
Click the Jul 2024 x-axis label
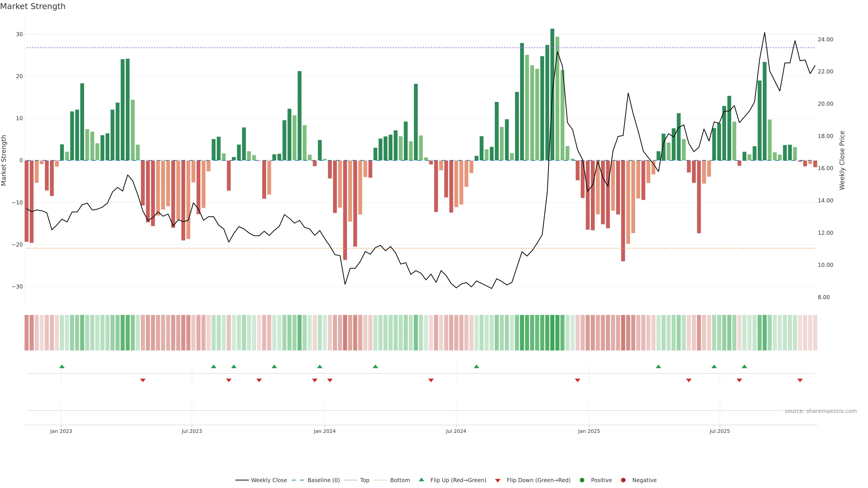point(456,431)
